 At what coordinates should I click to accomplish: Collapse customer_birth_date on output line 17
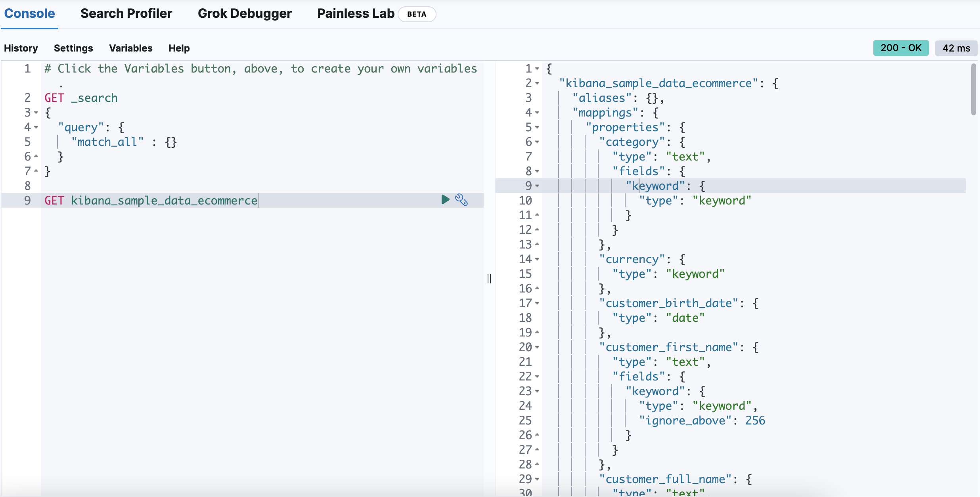(x=537, y=303)
